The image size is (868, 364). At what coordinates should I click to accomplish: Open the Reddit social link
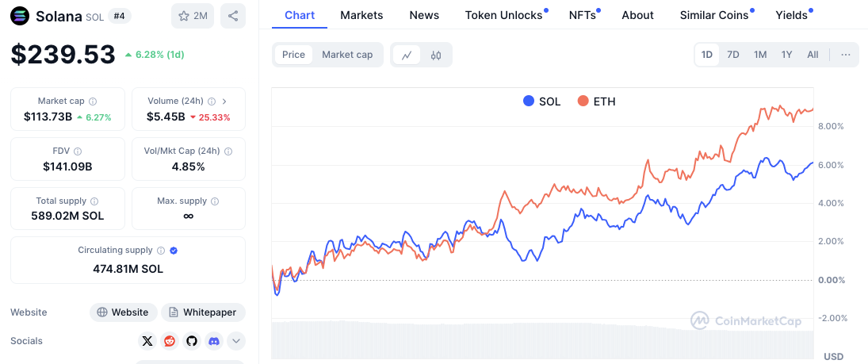169,341
